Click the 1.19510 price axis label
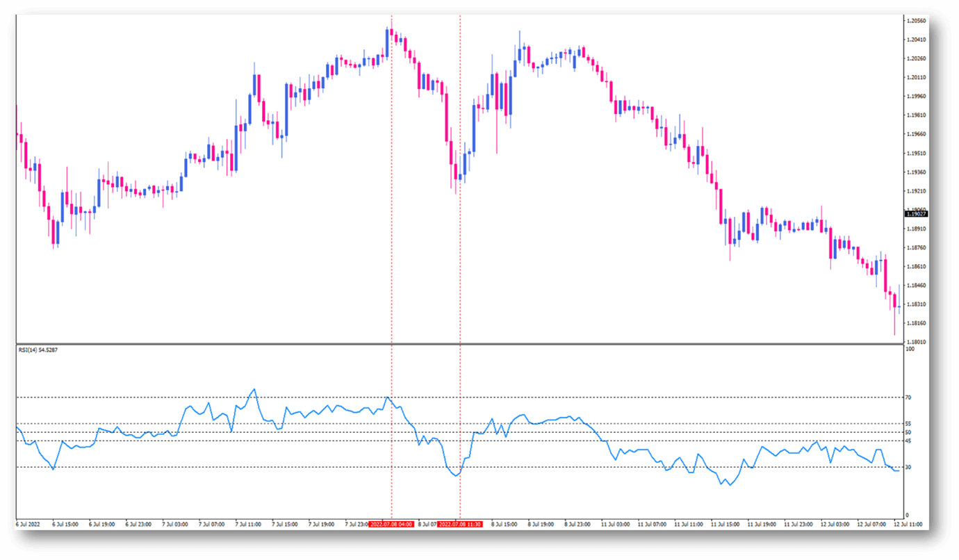The width and height of the screenshot is (959, 560). (x=917, y=153)
